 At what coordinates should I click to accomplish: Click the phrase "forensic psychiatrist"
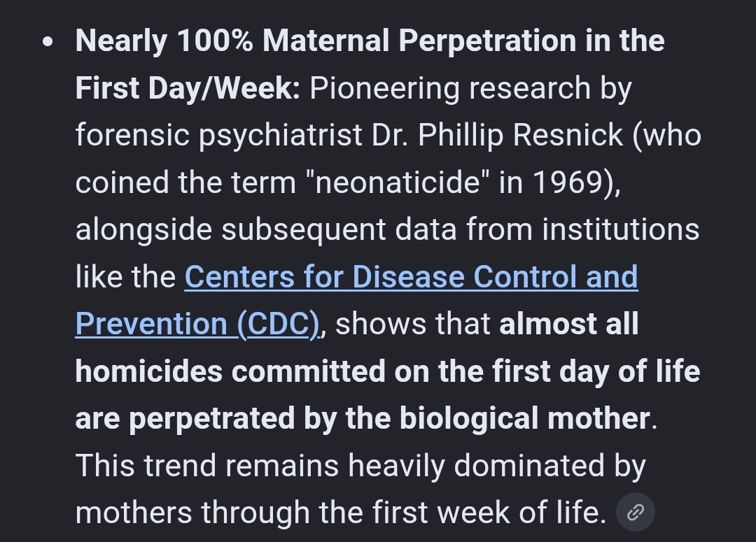(219, 135)
